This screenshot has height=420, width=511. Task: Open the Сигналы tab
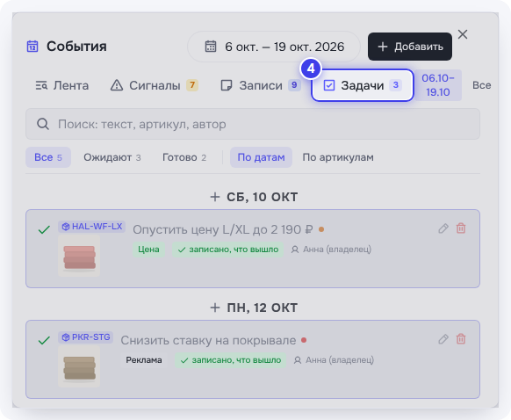pyautogui.click(x=155, y=85)
